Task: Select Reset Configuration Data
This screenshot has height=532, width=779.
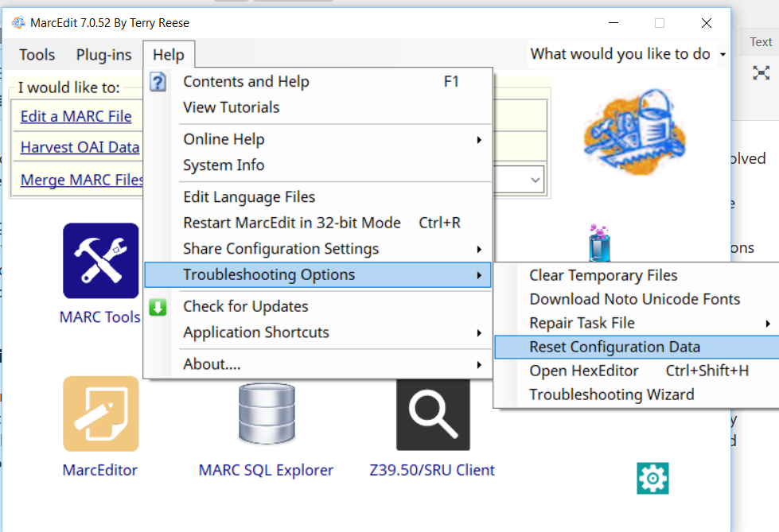Action: pos(637,347)
